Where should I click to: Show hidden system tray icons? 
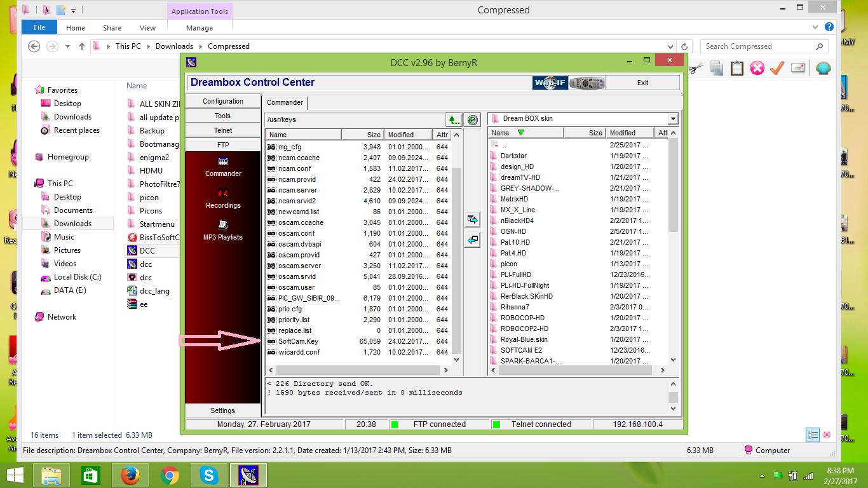tap(762, 475)
